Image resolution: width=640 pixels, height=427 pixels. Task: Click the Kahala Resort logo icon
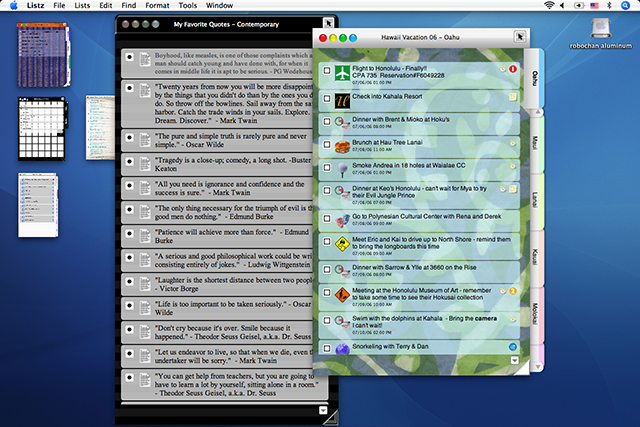click(342, 101)
